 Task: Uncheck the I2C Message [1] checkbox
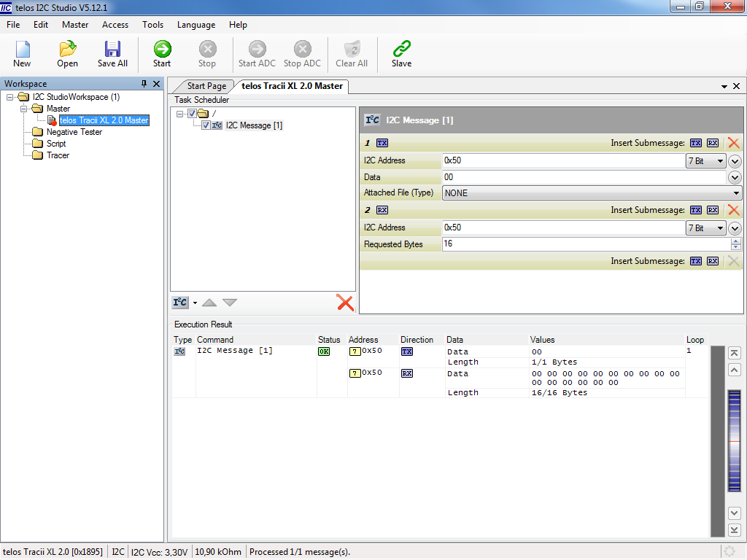(206, 125)
